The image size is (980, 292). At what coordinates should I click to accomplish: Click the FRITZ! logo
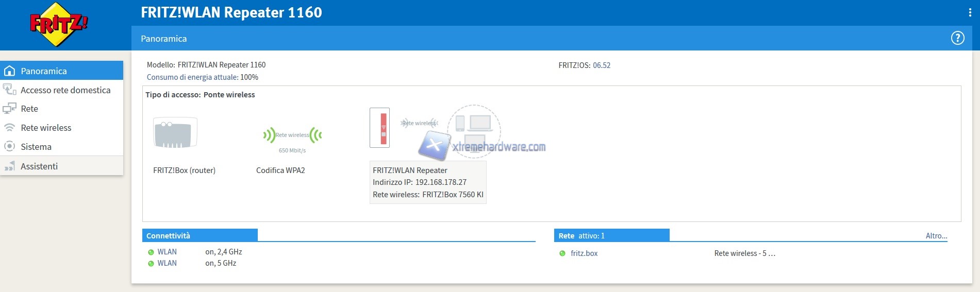58,25
